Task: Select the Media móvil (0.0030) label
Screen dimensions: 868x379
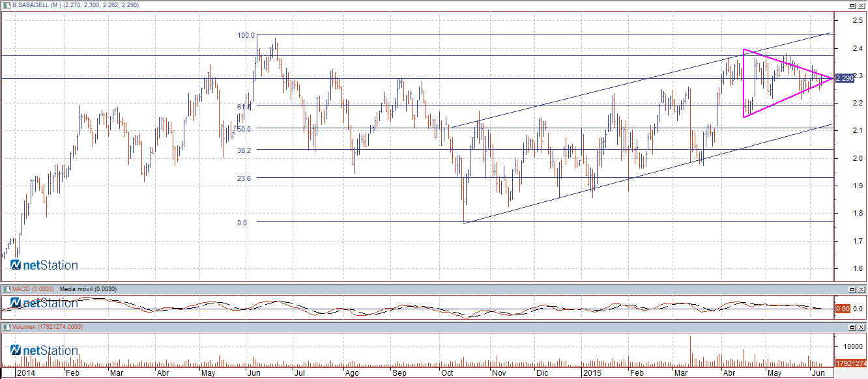Action: [x=88, y=288]
